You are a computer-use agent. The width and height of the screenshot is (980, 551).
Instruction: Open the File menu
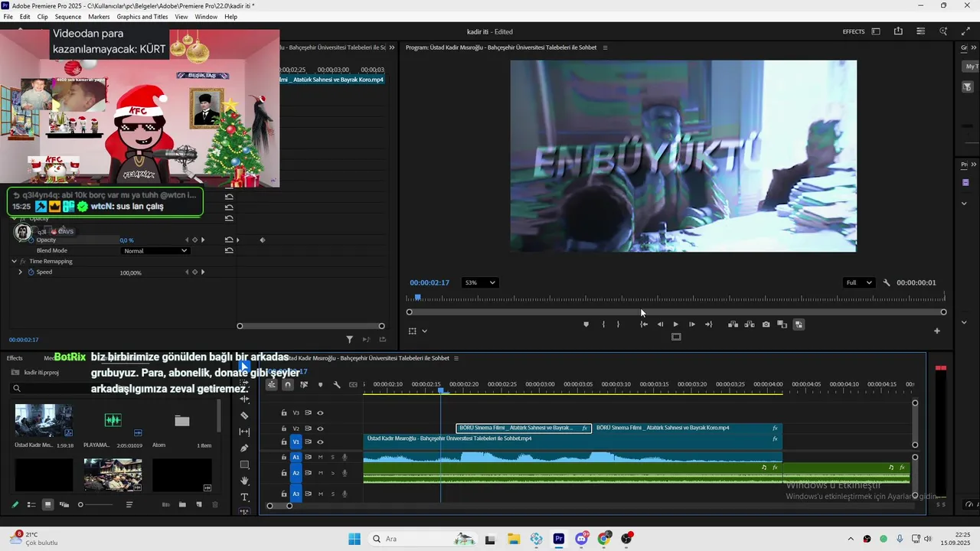pos(8,17)
